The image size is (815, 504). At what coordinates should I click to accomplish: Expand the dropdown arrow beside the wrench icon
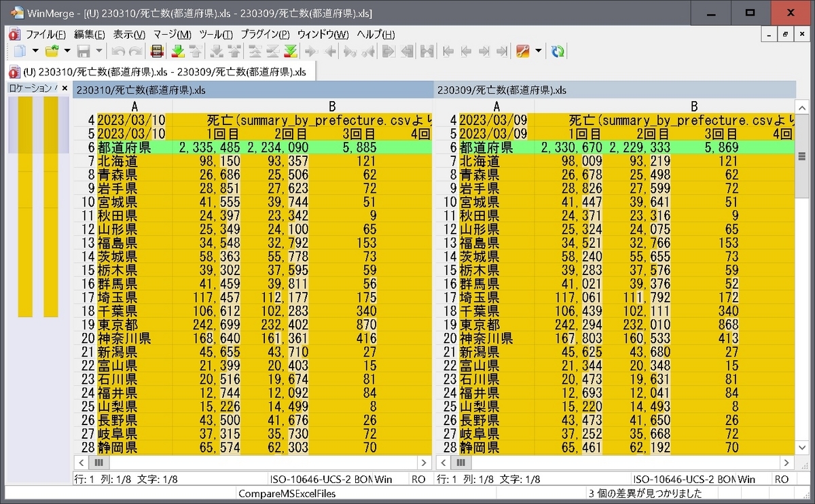click(539, 51)
